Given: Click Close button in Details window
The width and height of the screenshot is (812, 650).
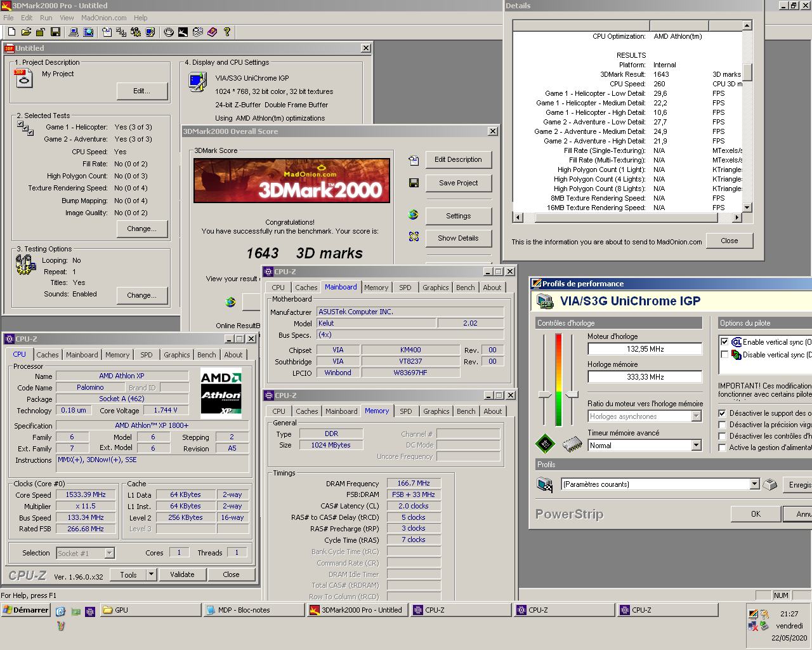Looking at the screenshot, I should point(730,241).
